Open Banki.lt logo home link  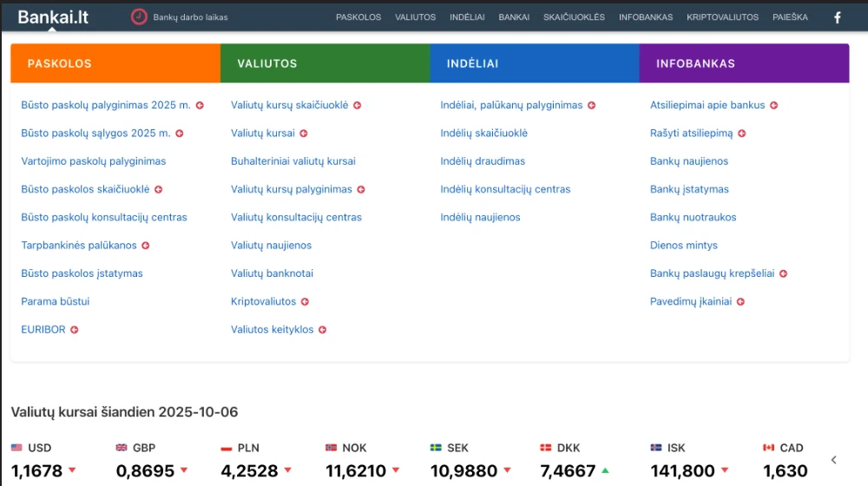[53, 16]
